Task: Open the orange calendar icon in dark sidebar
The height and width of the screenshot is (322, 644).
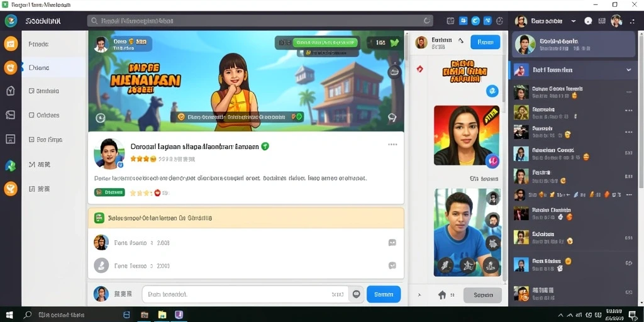Action: tap(11, 43)
